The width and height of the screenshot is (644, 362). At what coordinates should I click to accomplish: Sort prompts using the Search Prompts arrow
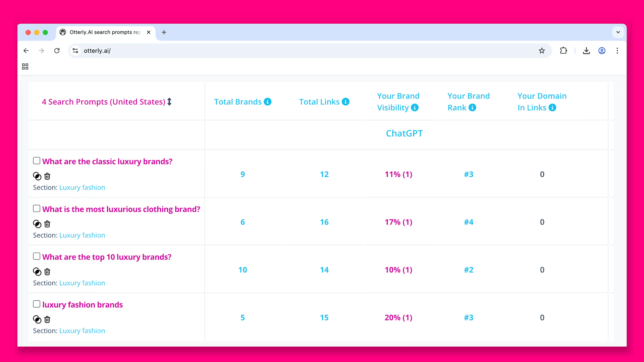point(169,102)
